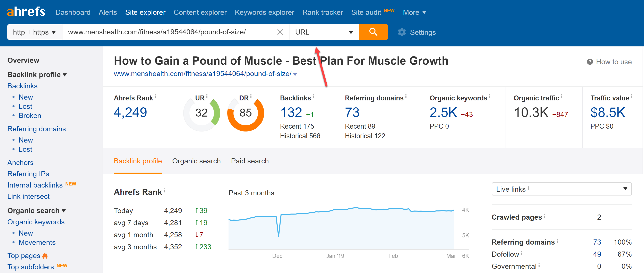Click the info icon beside Governmental
The image size is (644, 273).
tap(539, 265)
